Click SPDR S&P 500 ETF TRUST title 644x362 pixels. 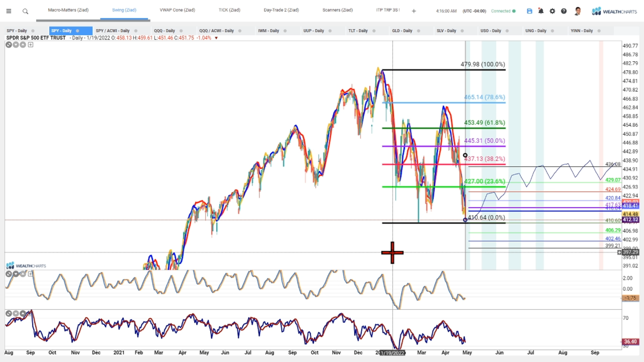point(36,38)
